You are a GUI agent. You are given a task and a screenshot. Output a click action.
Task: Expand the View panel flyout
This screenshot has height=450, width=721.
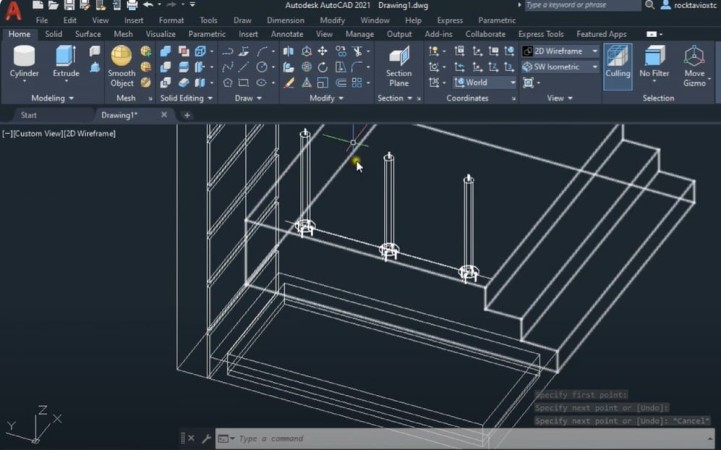pyautogui.click(x=560, y=98)
